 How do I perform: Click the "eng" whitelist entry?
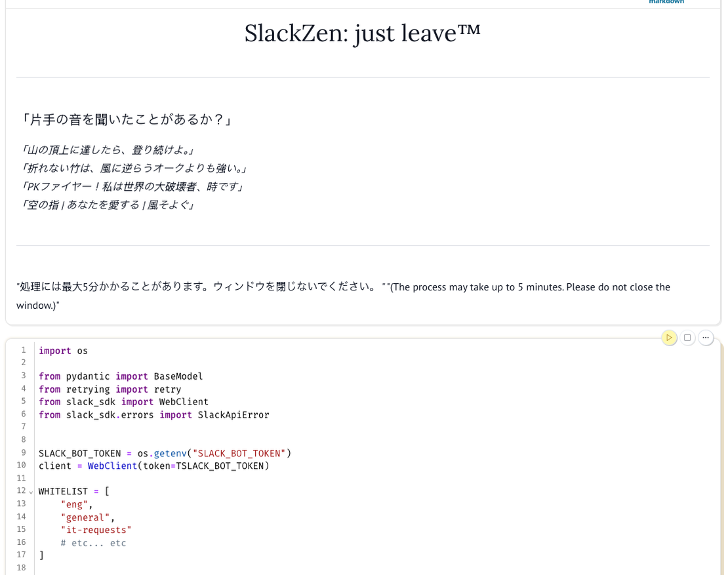74,504
